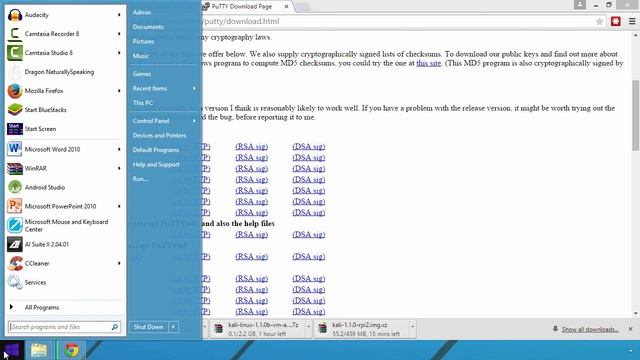Open Help and Support

156,164
